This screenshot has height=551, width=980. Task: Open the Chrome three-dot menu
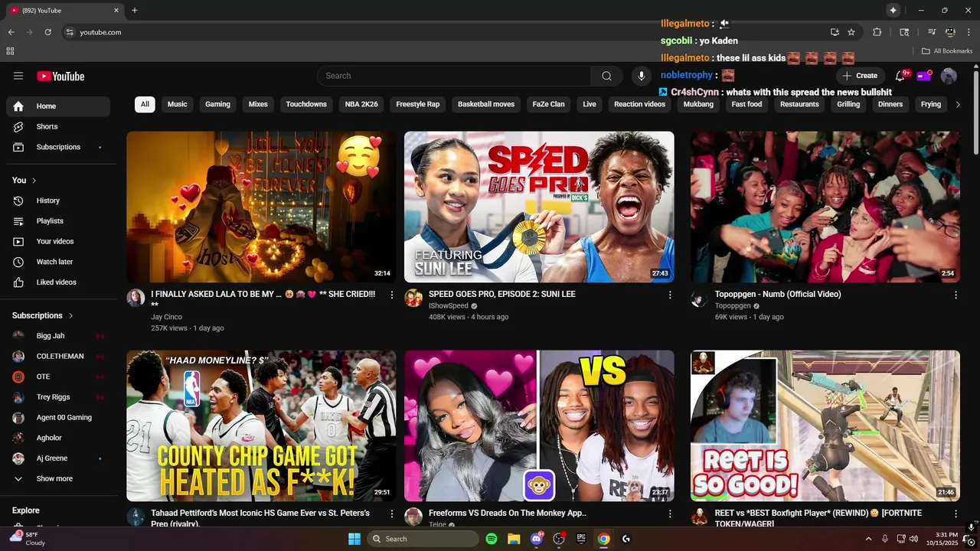969,32
